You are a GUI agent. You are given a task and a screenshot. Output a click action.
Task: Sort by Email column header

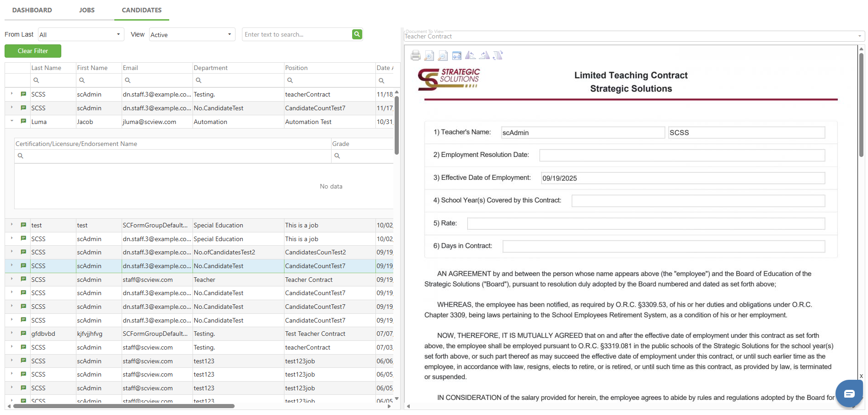click(x=157, y=68)
